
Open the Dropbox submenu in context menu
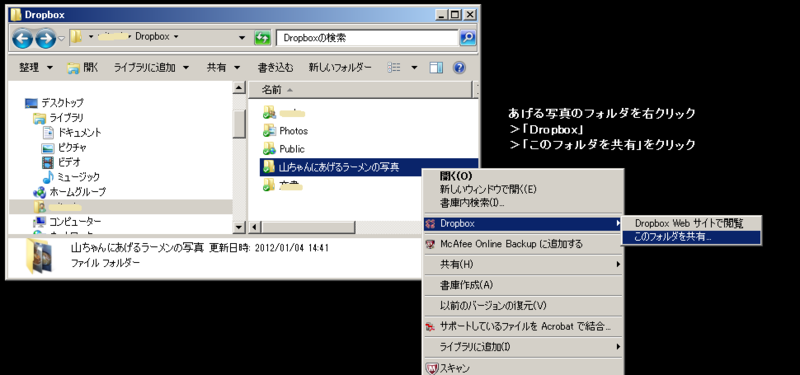pyautogui.click(x=524, y=223)
